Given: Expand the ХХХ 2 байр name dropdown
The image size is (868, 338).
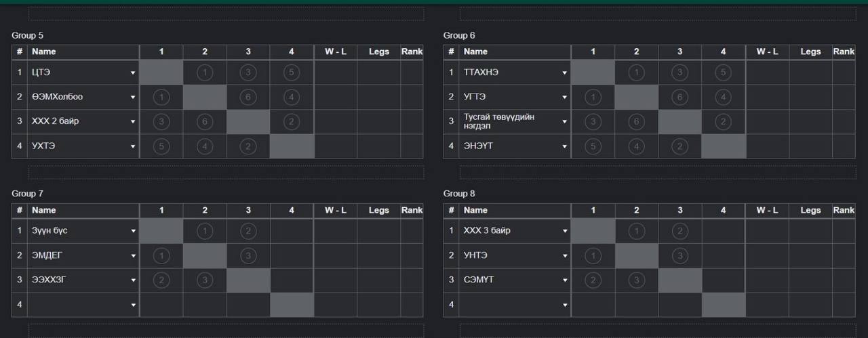Looking at the screenshot, I should [133, 122].
